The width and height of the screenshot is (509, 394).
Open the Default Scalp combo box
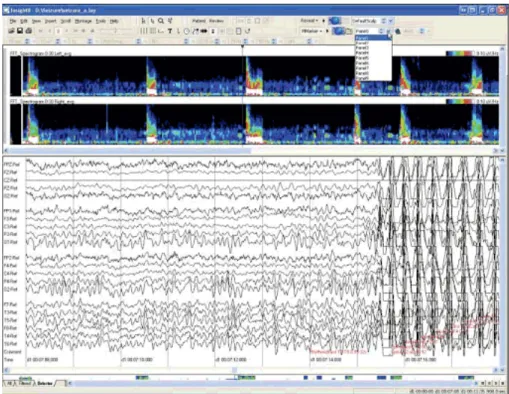[x=373, y=21]
